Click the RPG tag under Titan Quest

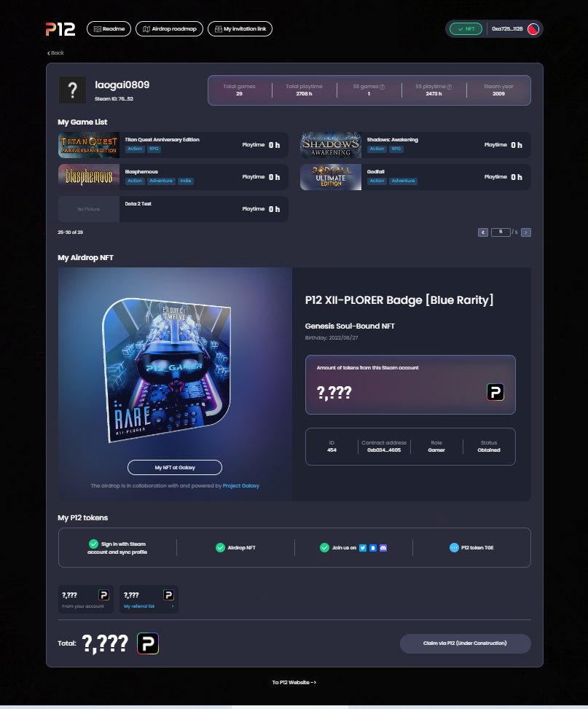pos(154,149)
